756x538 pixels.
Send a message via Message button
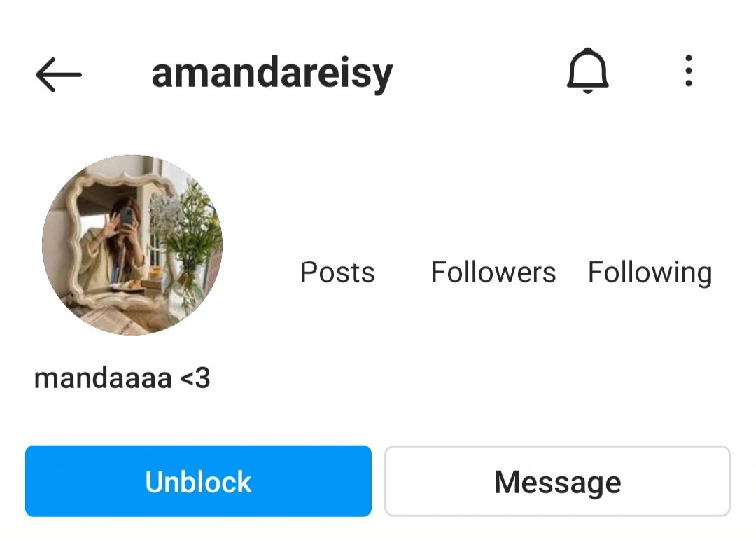557,481
